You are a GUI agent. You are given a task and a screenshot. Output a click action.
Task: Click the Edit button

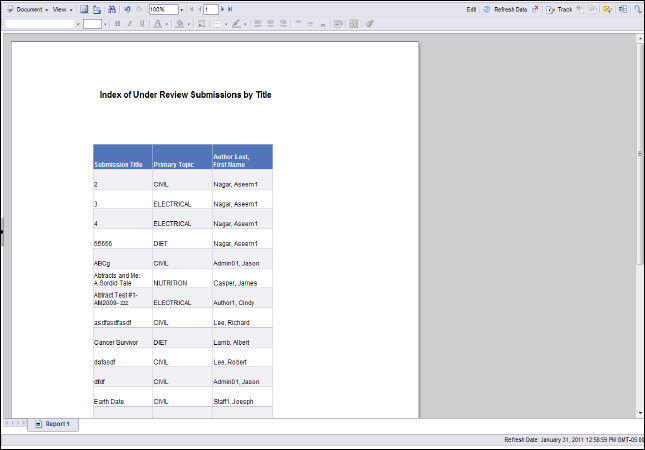pyautogui.click(x=471, y=9)
